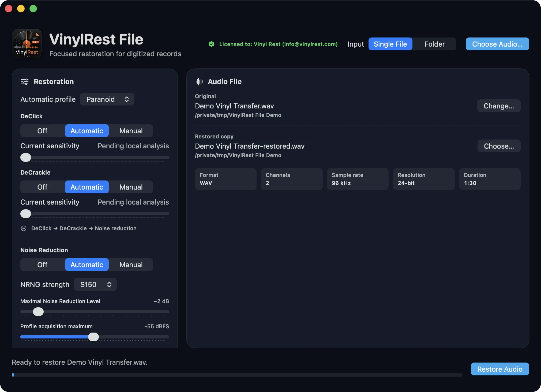Click the DeCrackle sensitivity slider handle
This screenshot has height=392, width=541.
pos(26,214)
